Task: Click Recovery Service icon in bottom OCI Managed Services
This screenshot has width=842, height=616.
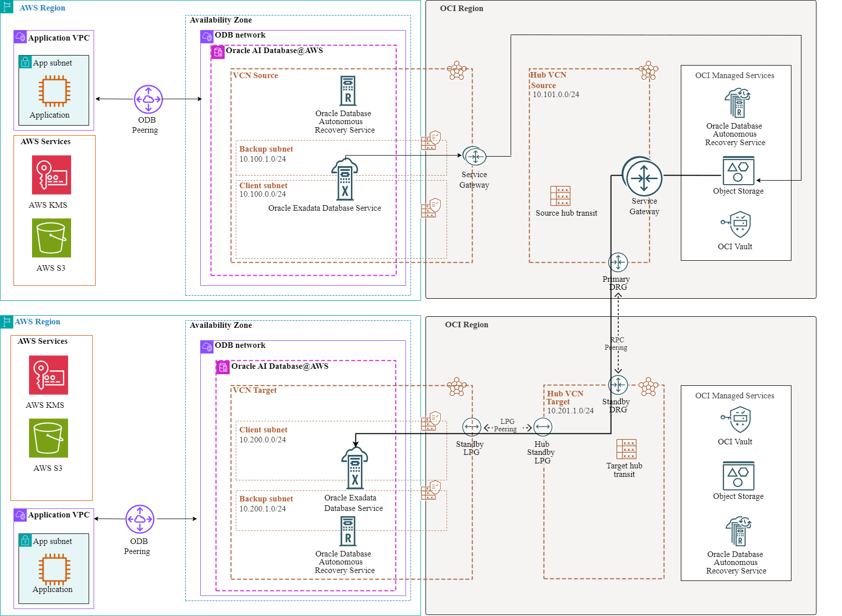Action: tap(739, 531)
